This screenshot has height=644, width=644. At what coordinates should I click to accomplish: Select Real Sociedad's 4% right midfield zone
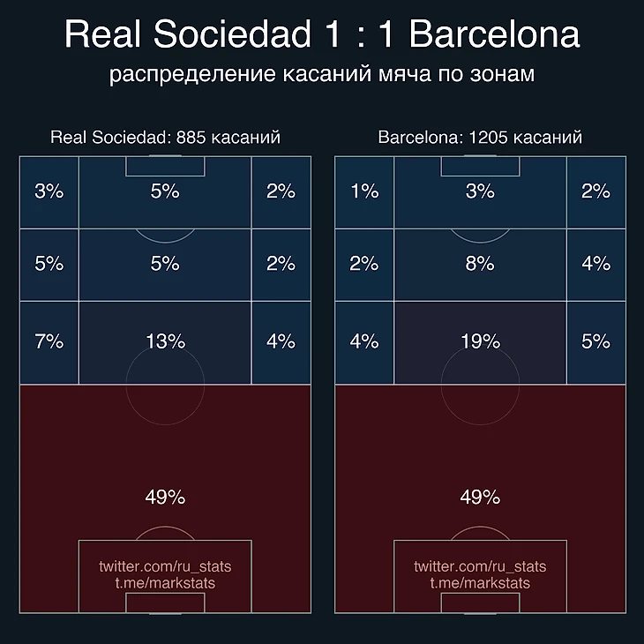[281, 342]
